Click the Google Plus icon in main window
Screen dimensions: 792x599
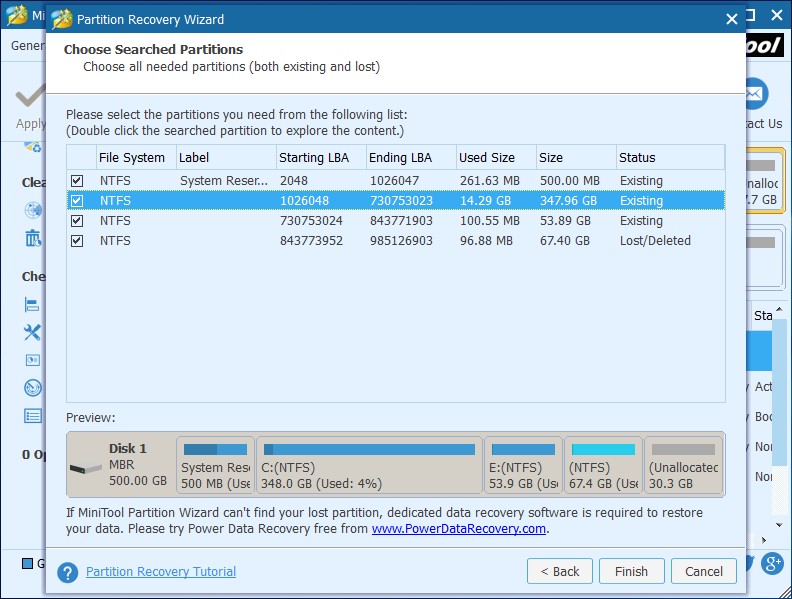[772, 564]
